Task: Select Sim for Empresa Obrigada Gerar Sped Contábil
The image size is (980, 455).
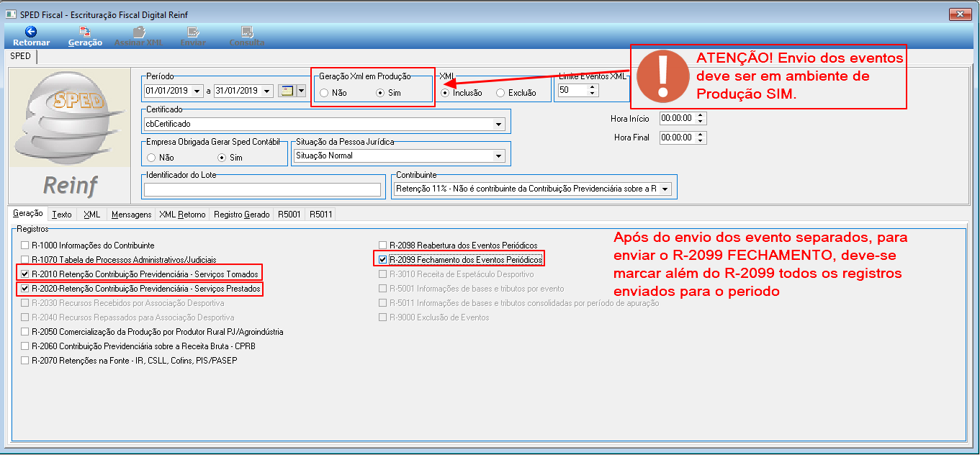Action: 222,158
